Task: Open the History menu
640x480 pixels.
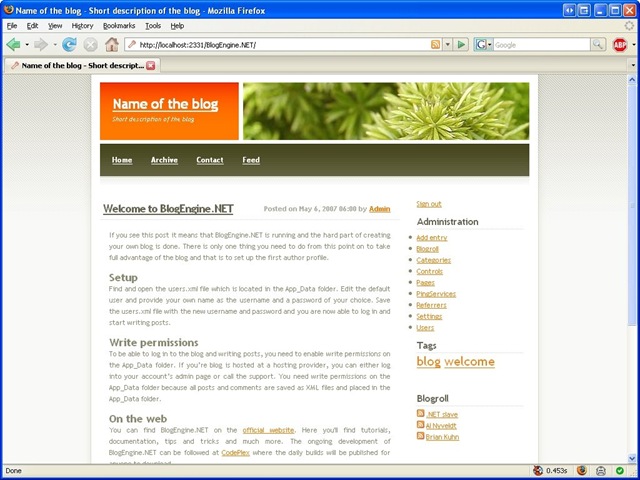Action: coord(82,26)
